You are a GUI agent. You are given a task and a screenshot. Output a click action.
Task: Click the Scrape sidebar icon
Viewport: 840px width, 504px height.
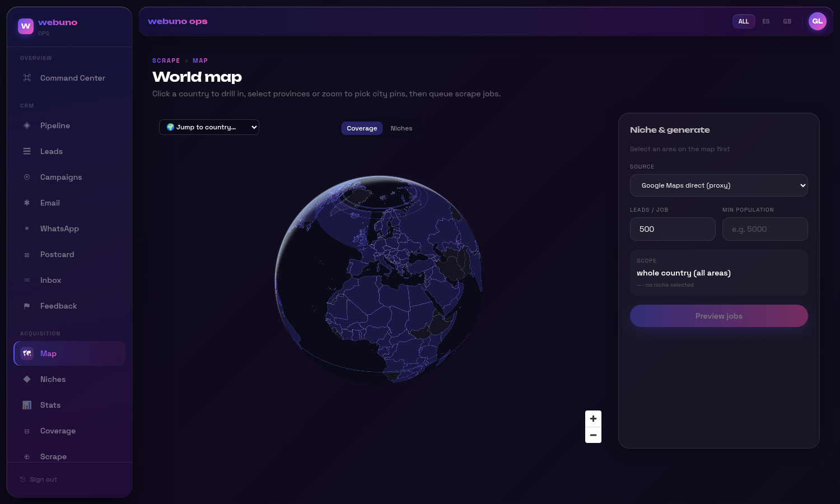[x=27, y=456]
